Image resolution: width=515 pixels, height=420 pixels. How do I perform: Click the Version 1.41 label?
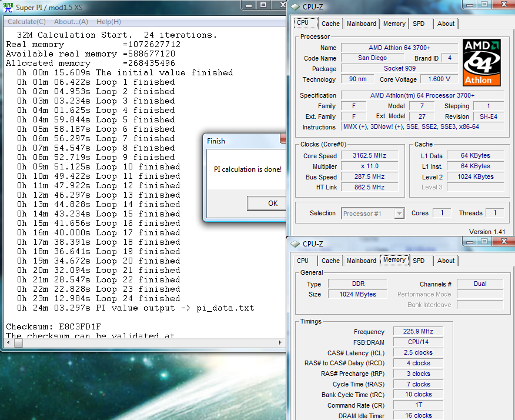pyautogui.click(x=487, y=232)
